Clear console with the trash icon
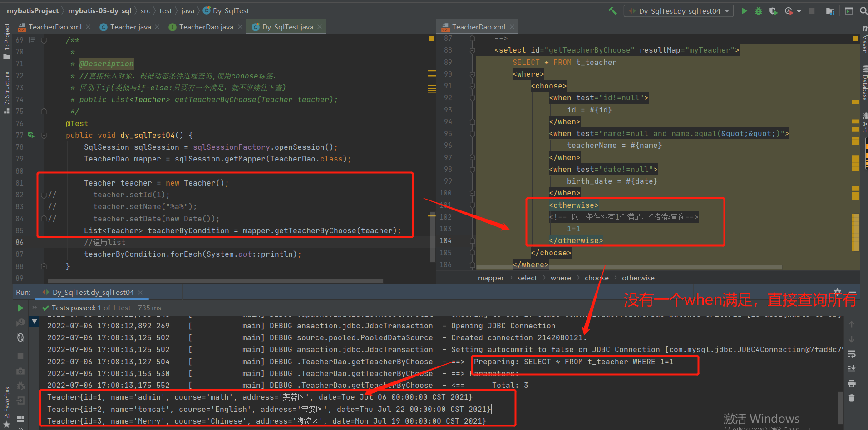The width and height of the screenshot is (868, 430). [x=852, y=398]
